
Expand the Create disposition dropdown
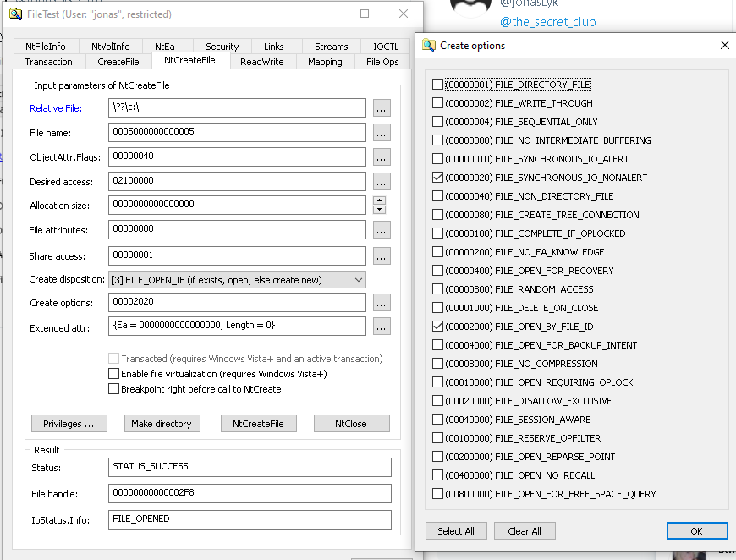[359, 280]
